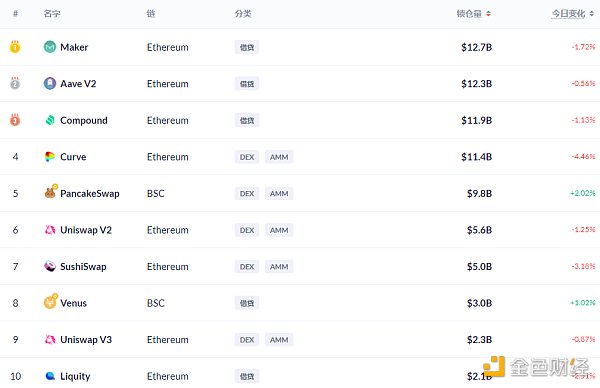Sort by 锁仓量 column arrows
The height and width of the screenshot is (388, 600).
pos(488,14)
